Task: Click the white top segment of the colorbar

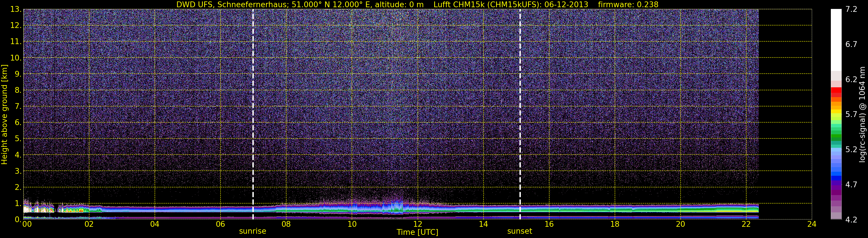Action: click(x=836, y=40)
